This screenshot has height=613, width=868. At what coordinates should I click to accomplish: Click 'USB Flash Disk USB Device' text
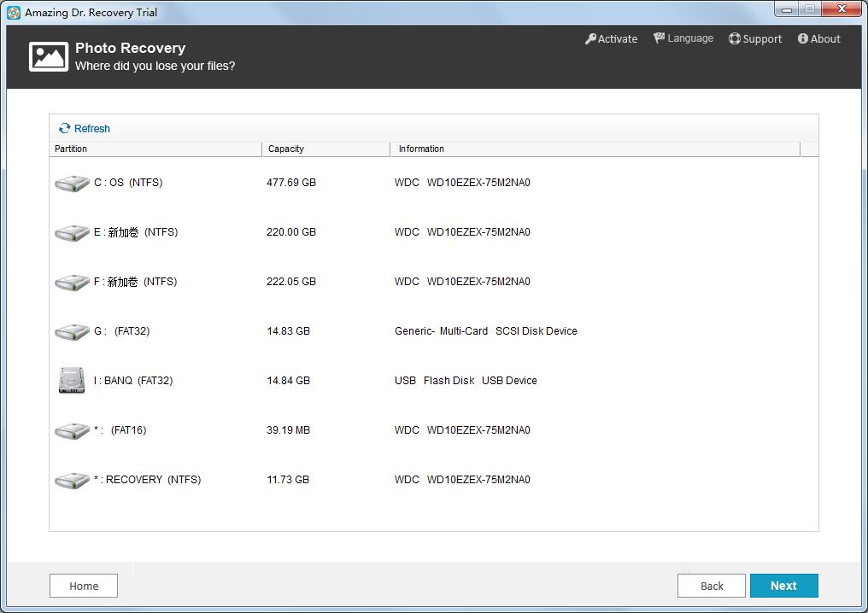466,381
